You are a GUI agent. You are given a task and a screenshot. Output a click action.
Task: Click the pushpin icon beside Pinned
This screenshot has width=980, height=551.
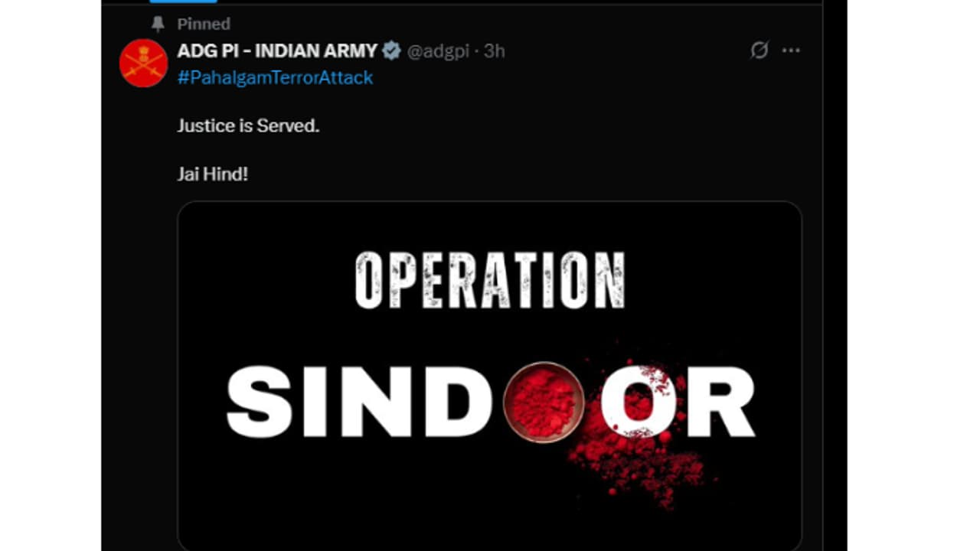point(158,24)
